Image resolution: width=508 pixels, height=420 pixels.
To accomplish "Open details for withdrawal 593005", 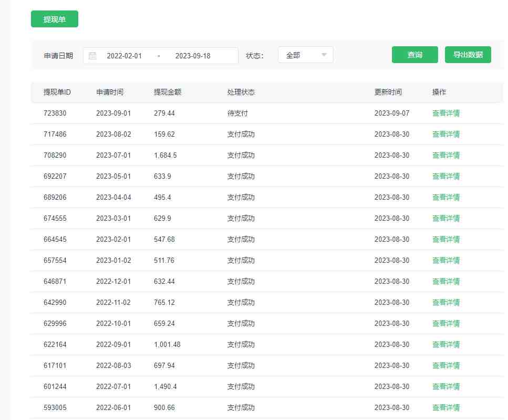I will coord(446,407).
